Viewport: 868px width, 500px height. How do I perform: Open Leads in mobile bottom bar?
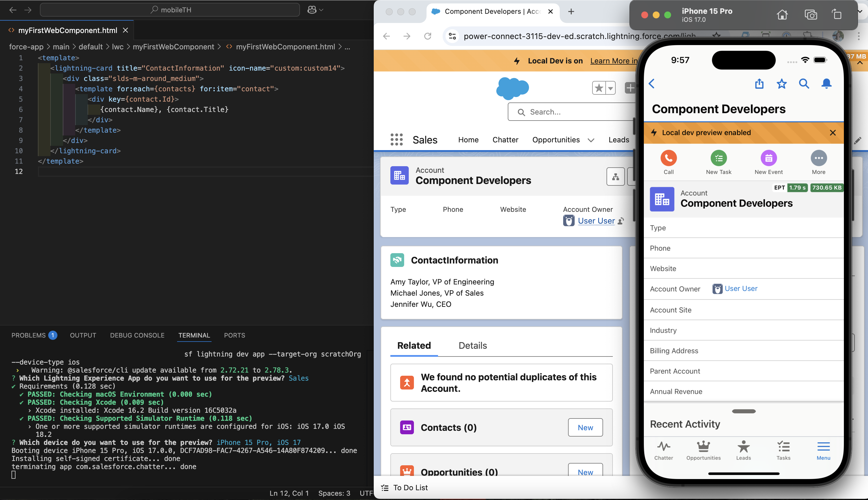(743, 450)
